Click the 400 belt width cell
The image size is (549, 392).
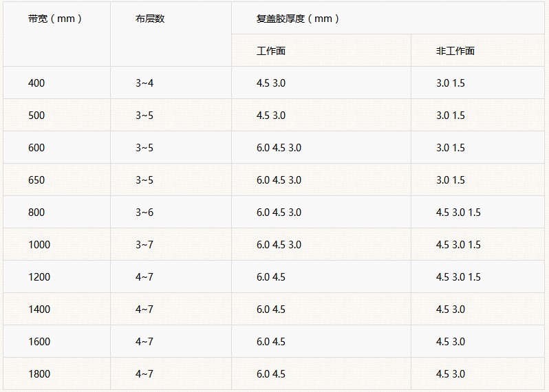click(56, 83)
